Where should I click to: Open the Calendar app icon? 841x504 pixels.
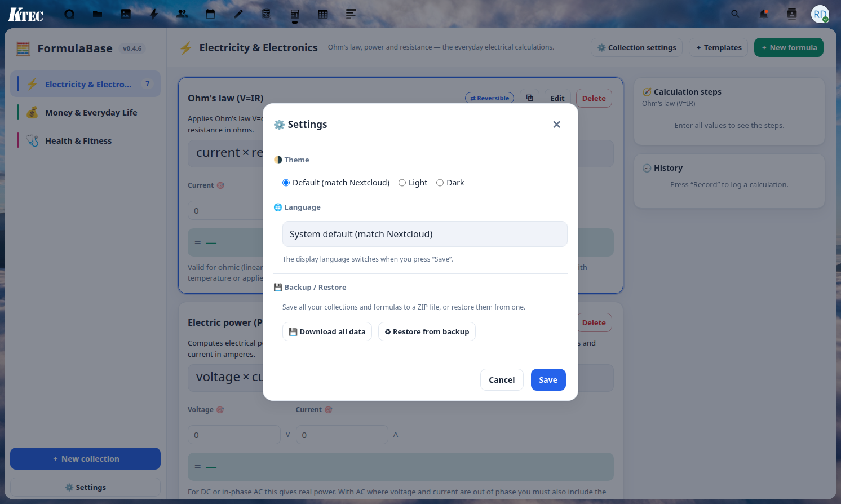(210, 14)
